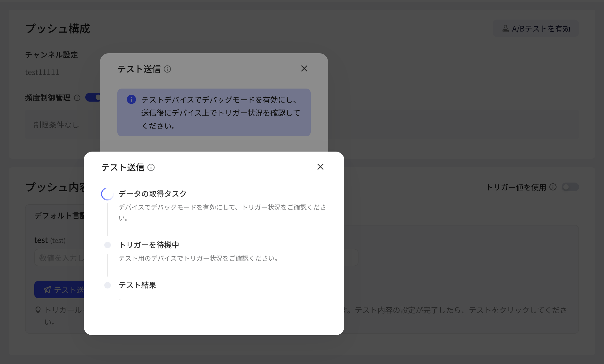Open info icon beside background テスト送信 title
Viewport: 604px width, 364px height.
click(x=167, y=69)
